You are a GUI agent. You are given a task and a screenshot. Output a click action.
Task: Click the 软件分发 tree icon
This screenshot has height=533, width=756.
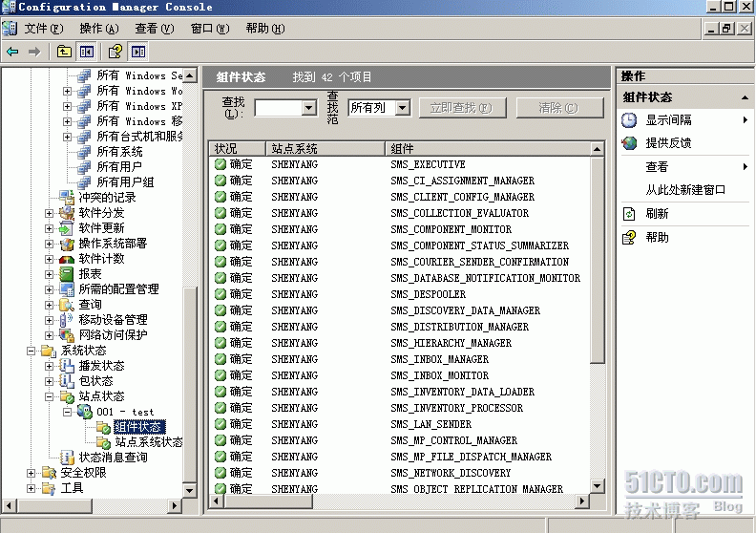(66, 213)
